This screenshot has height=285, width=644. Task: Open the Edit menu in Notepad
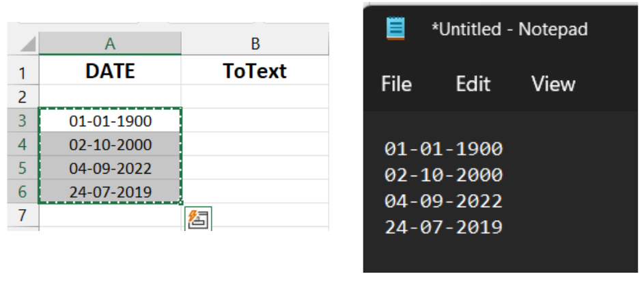[473, 84]
